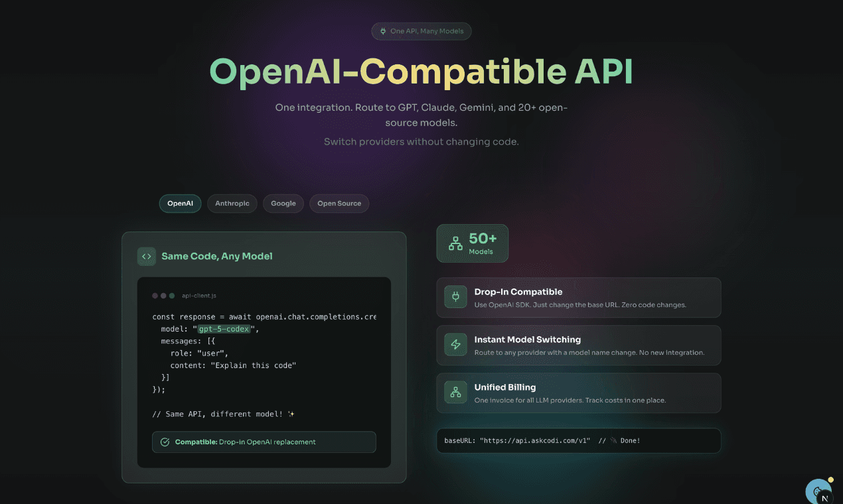The width and height of the screenshot is (843, 504).
Task: Open the Next.js dev tools N badge
Action: 824,498
